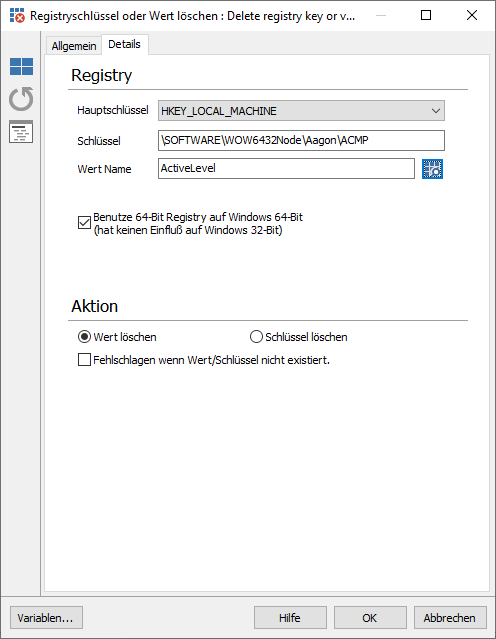Click the script list sidebar icon
Image resolution: width=496 pixels, height=639 pixels.
(x=21, y=132)
